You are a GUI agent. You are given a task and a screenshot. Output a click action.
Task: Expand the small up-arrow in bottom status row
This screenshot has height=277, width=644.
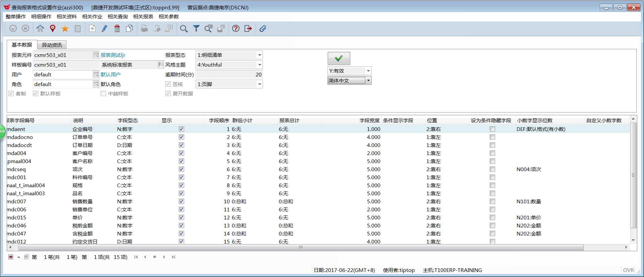[x=18, y=257]
